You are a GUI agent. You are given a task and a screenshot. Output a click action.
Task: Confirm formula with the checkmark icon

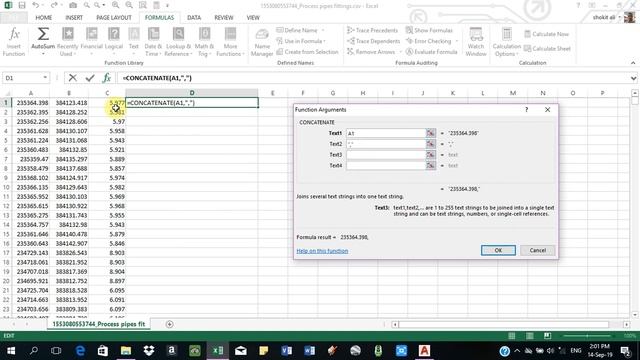point(90,78)
